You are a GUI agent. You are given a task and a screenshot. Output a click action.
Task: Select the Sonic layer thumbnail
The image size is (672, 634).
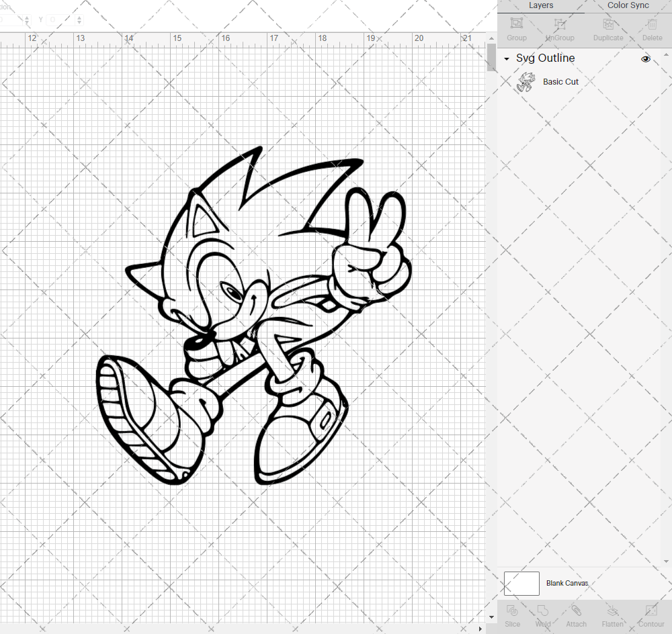[526, 82]
